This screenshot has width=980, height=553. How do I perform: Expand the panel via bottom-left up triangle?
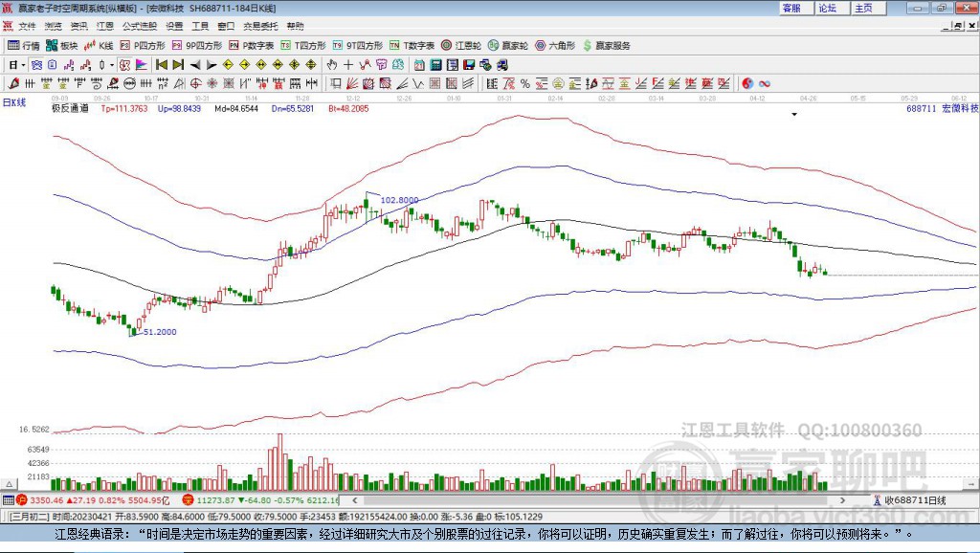click(9, 484)
